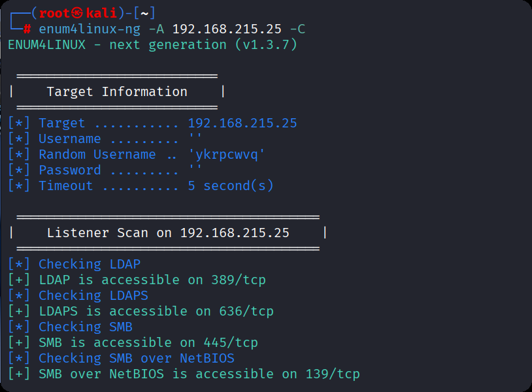This screenshot has width=532, height=392.
Task: Click the random username 'ykrpcwvq'
Action: (226, 155)
